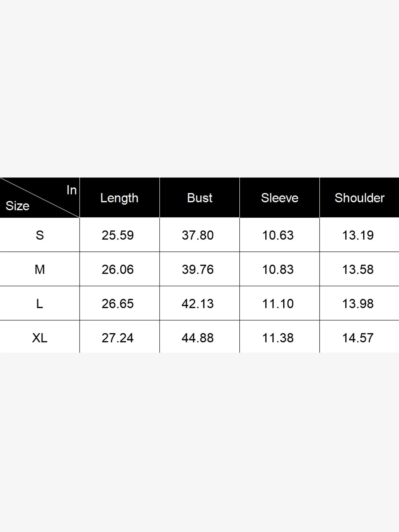Image resolution: width=399 pixels, height=532 pixels.
Task: Click the Size/In corner header cell
Action: 40,198
